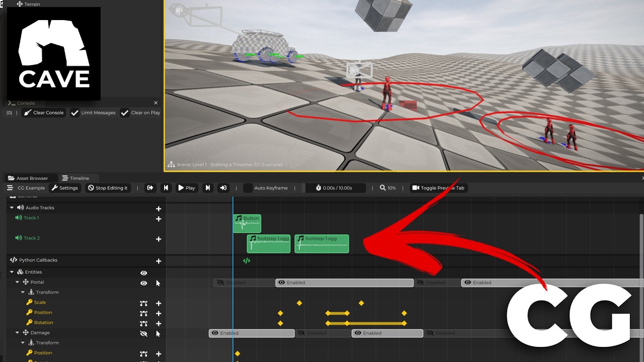
Task: Open the curve icon for Portal's Position
Action: tap(143, 313)
